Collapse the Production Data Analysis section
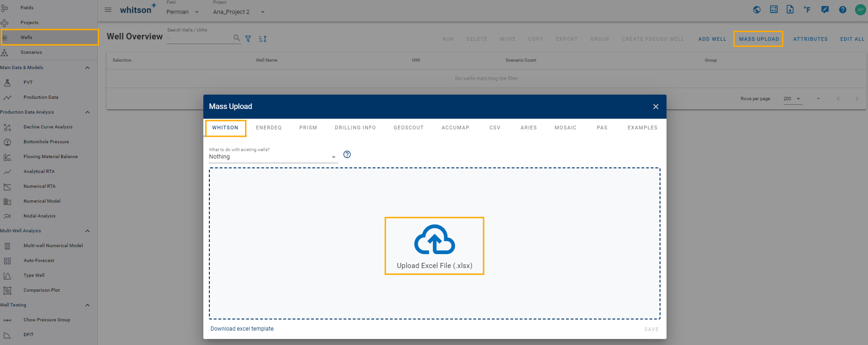This screenshot has height=345, width=868. (88, 112)
